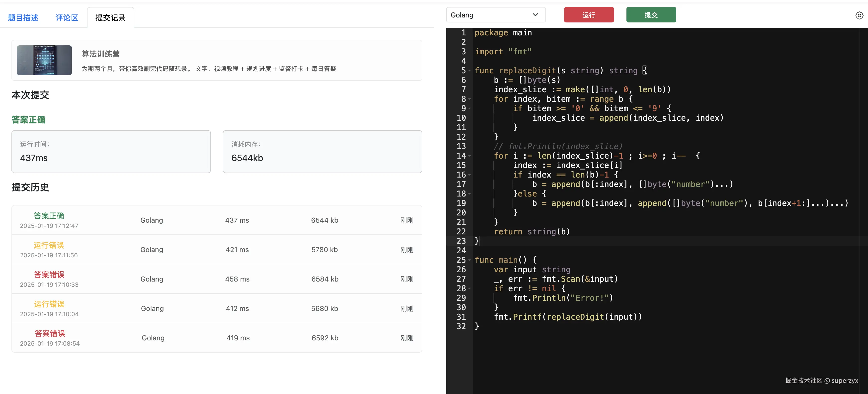The width and height of the screenshot is (868, 394).
Task: Open the editor settings gear icon
Action: pyautogui.click(x=859, y=15)
